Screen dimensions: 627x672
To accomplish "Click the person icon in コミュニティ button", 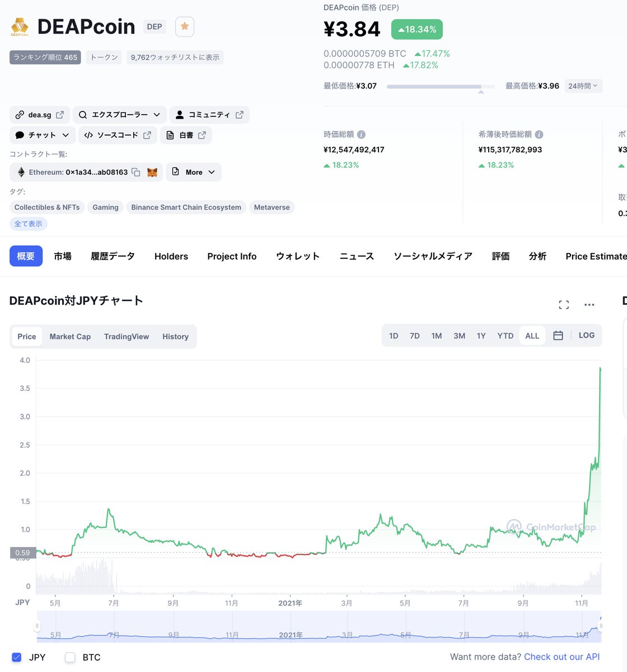I will (179, 115).
